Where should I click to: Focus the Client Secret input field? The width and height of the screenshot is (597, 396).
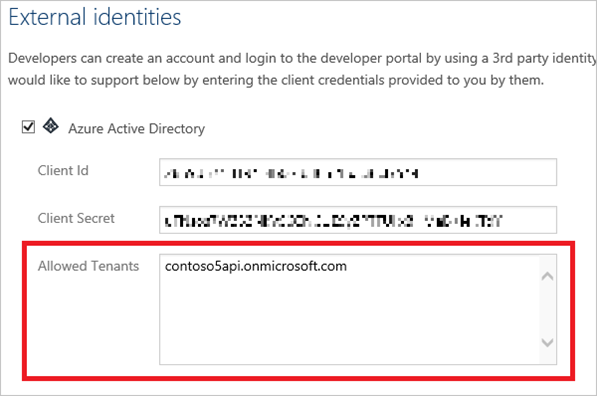tap(358, 220)
